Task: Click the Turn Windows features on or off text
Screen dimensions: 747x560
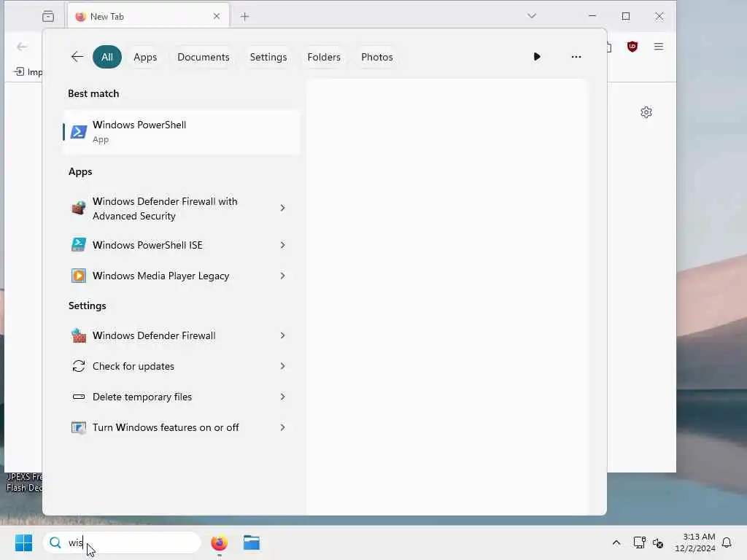Action: 166,427
